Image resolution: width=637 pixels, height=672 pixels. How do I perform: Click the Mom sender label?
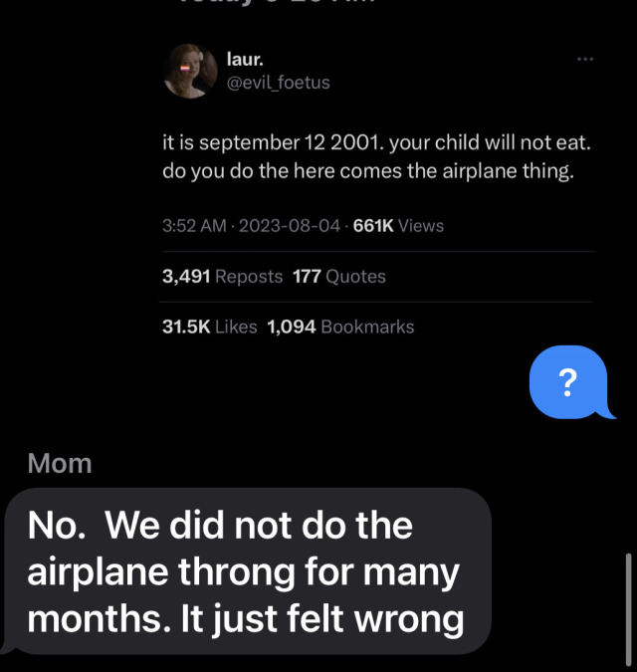(x=60, y=463)
